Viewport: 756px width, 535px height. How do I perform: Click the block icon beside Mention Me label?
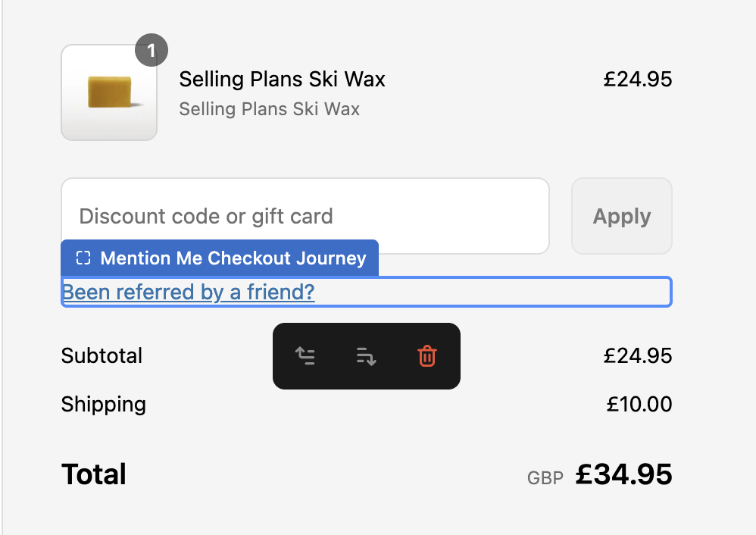(83, 258)
